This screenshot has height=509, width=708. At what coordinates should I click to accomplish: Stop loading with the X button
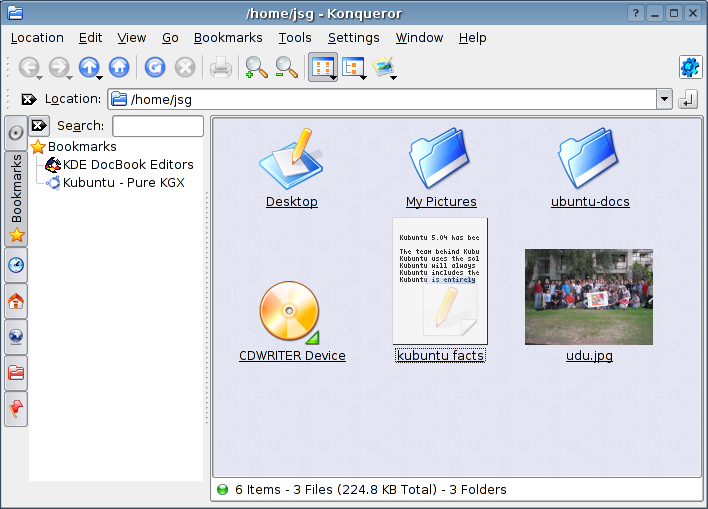point(185,67)
